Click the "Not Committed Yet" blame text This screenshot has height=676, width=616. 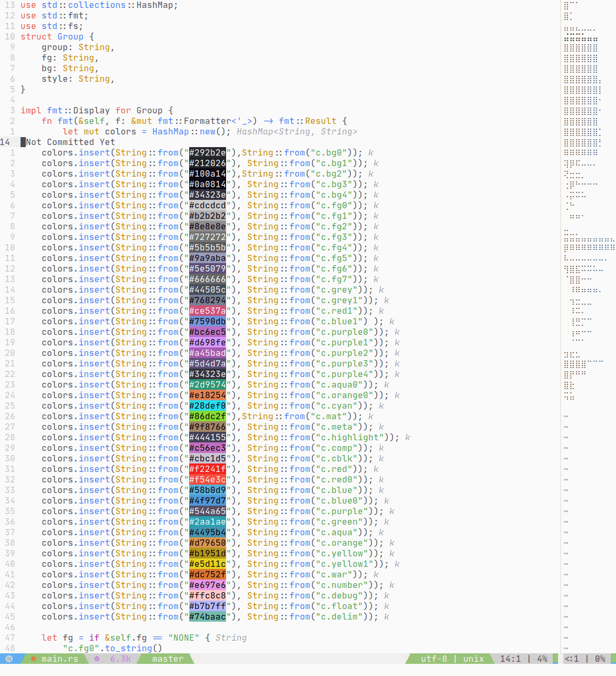[x=70, y=142]
